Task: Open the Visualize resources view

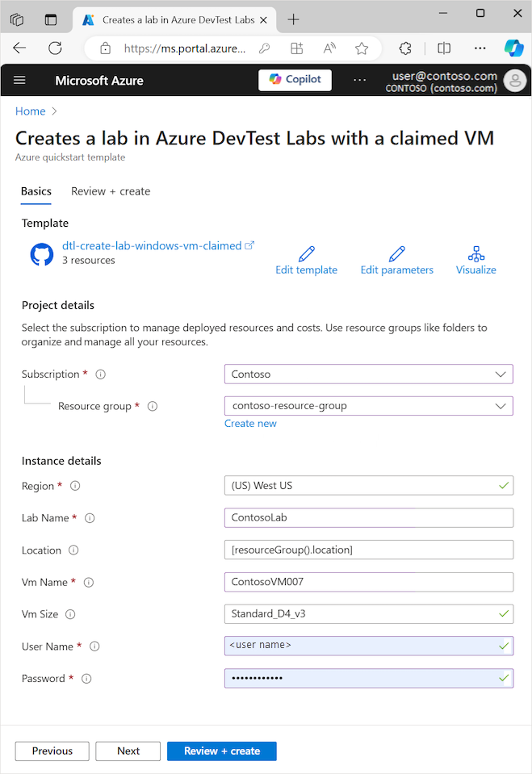Action: [475, 254]
